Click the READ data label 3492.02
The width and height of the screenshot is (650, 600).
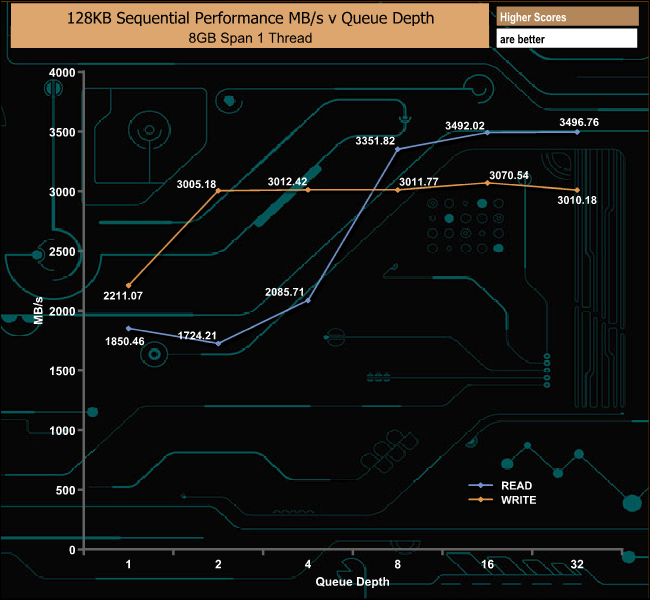tap(465, 126)
